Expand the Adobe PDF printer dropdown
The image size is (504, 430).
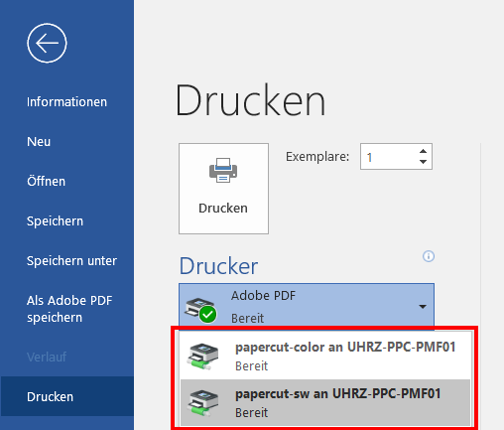point(307,306)
